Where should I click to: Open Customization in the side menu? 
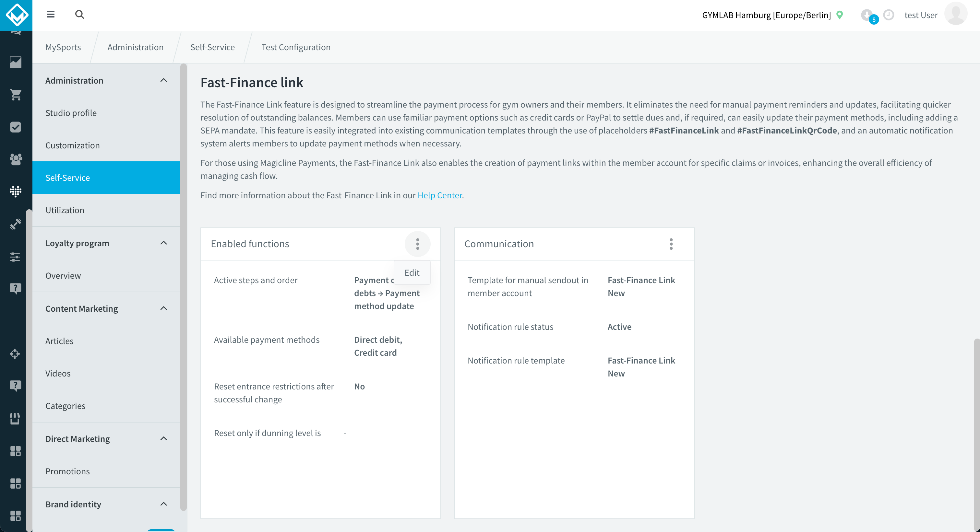(106, 145)
